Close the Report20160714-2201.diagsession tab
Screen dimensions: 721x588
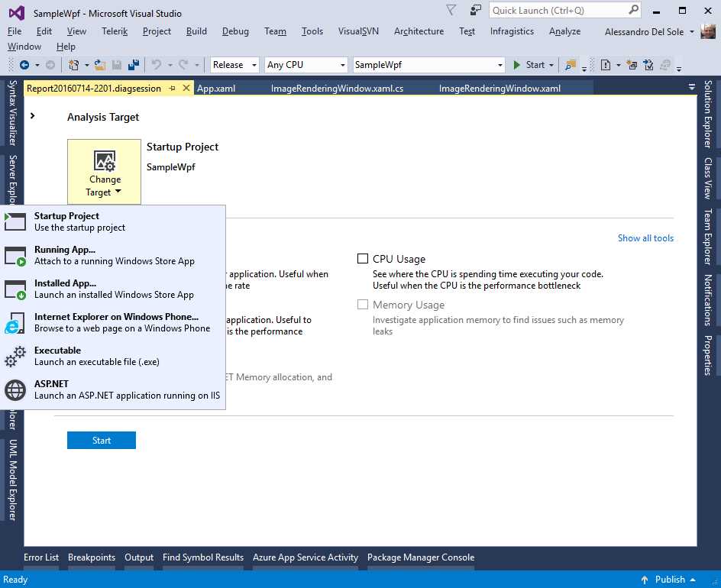(x=186, y=88)
